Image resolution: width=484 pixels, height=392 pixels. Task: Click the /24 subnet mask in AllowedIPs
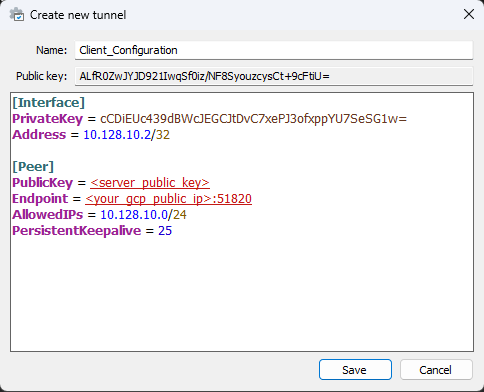[x=178, y=215]
